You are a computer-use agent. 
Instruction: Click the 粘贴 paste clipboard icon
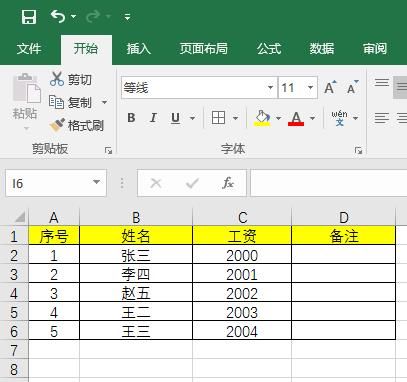[26, 88]
